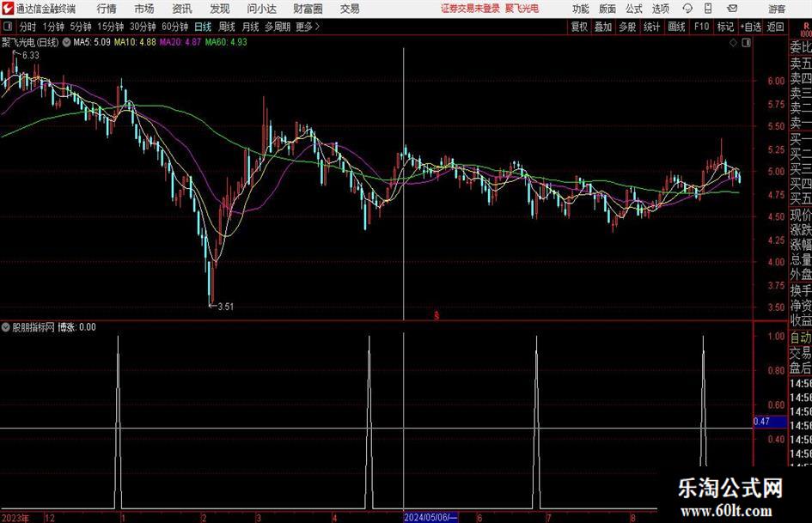Open the 功能 menu
The height and width of the screenshot is (523, 812).
point(581,9)
